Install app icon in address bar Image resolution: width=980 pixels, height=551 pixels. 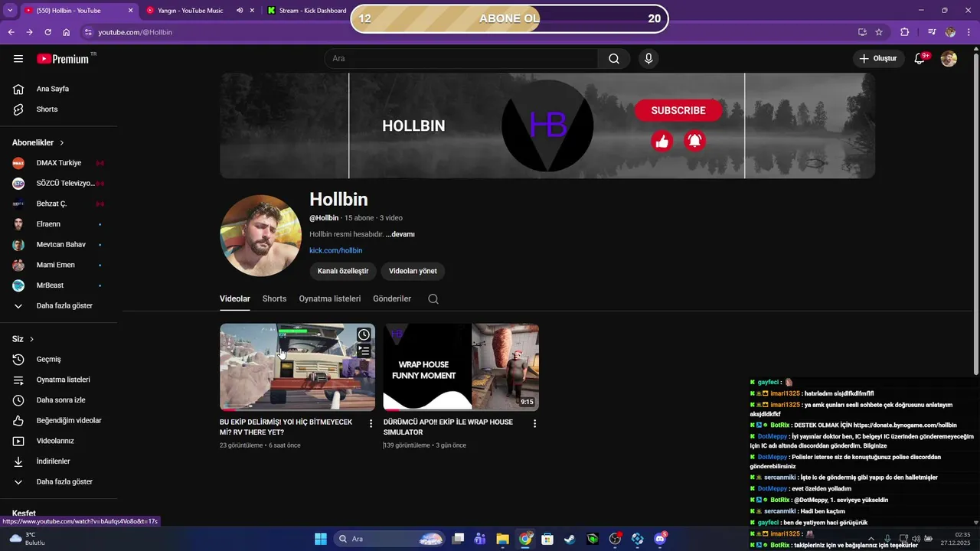[862, 32]
